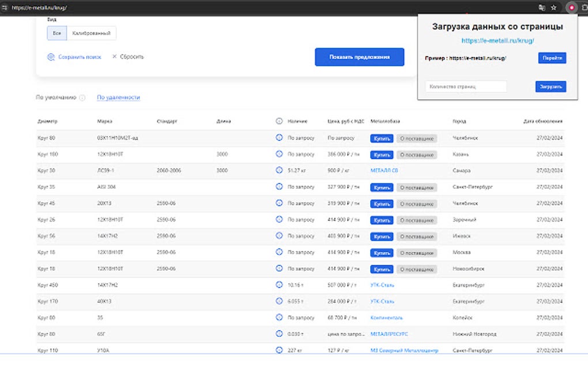Click the info icon in the table header
This screenshot has width=588, height=368.
[279, 121]
